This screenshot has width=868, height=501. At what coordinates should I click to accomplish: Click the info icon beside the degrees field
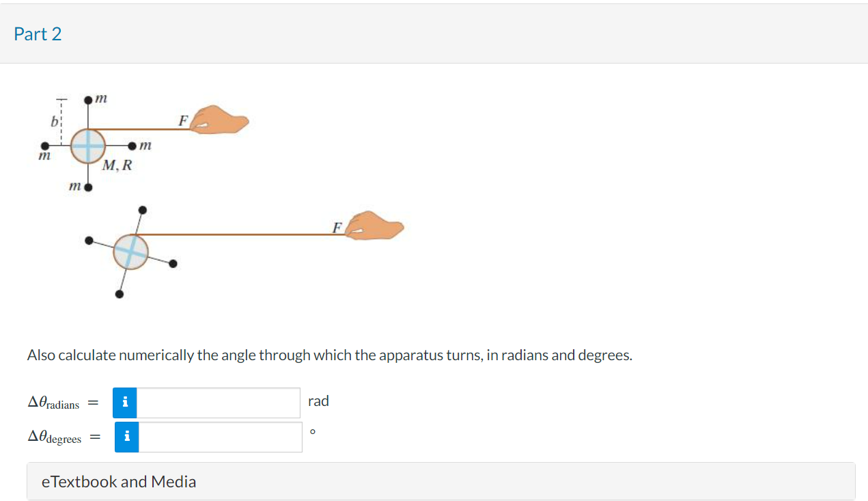126,437
